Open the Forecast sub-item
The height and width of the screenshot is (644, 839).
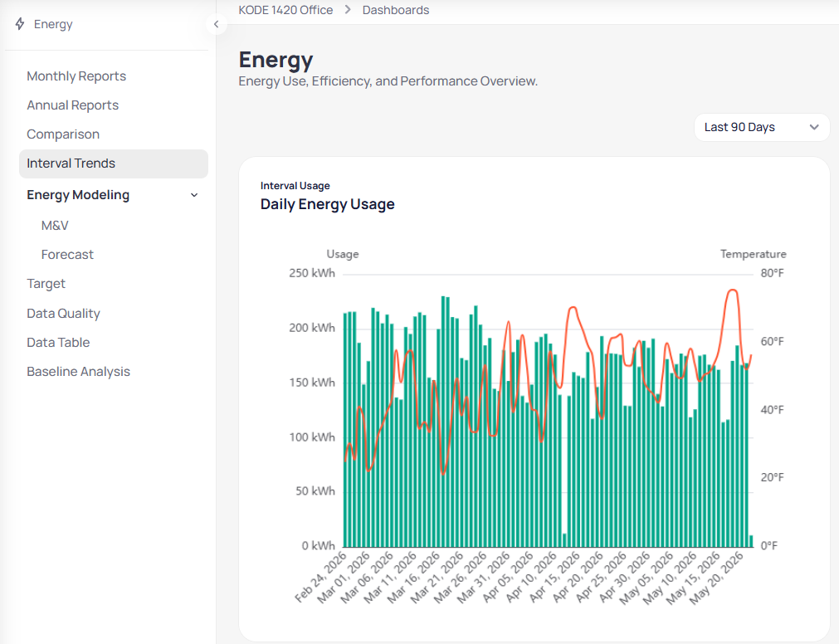(67, 255)
